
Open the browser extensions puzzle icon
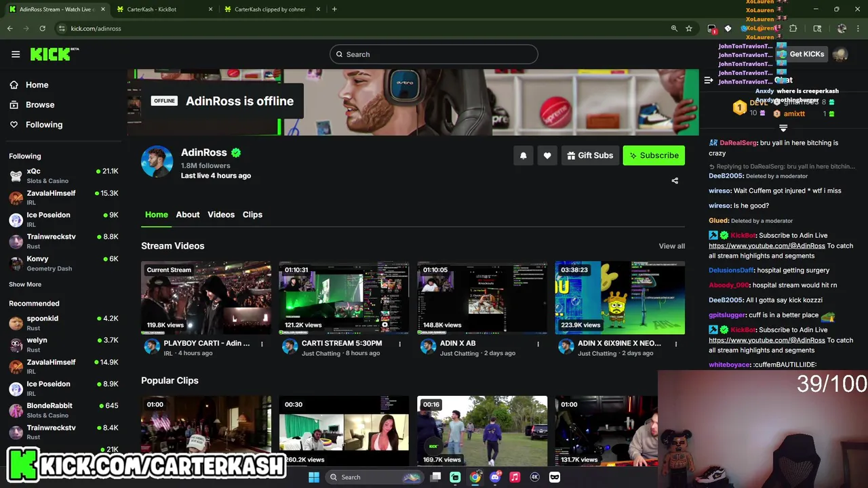pos(793,28)
